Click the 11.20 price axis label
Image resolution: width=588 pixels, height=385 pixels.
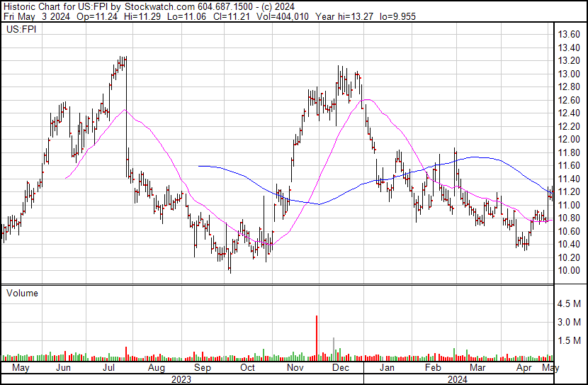(x=569, y=191)
